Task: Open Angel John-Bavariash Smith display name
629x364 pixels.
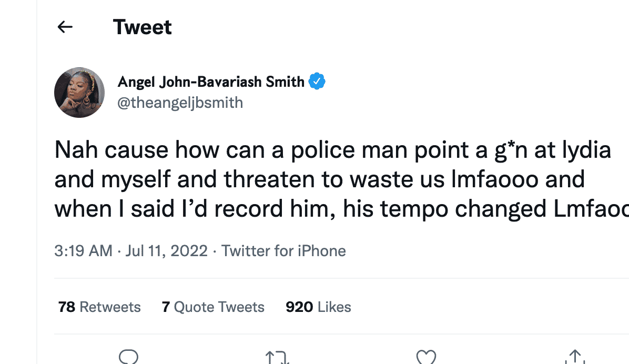Action: 211,82
